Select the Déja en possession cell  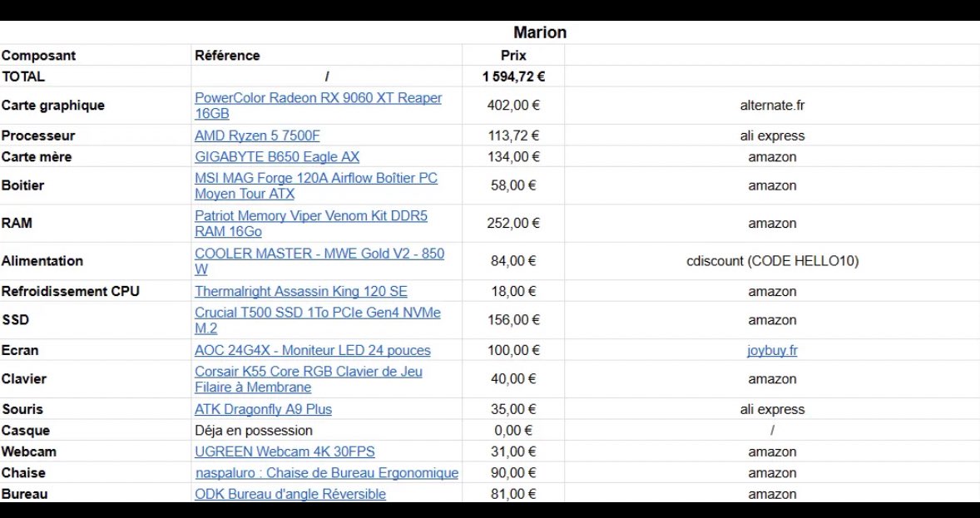(x=326, y=431)
